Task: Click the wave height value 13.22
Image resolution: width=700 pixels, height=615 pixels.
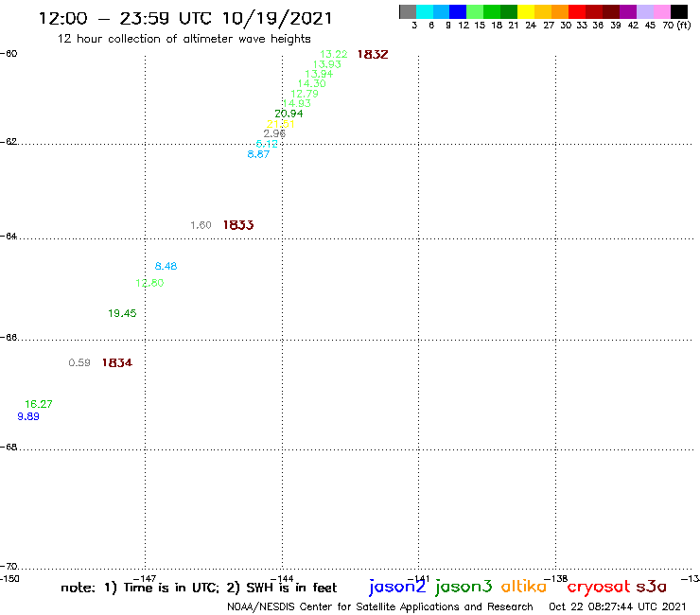Action: [x=334, y=54]
